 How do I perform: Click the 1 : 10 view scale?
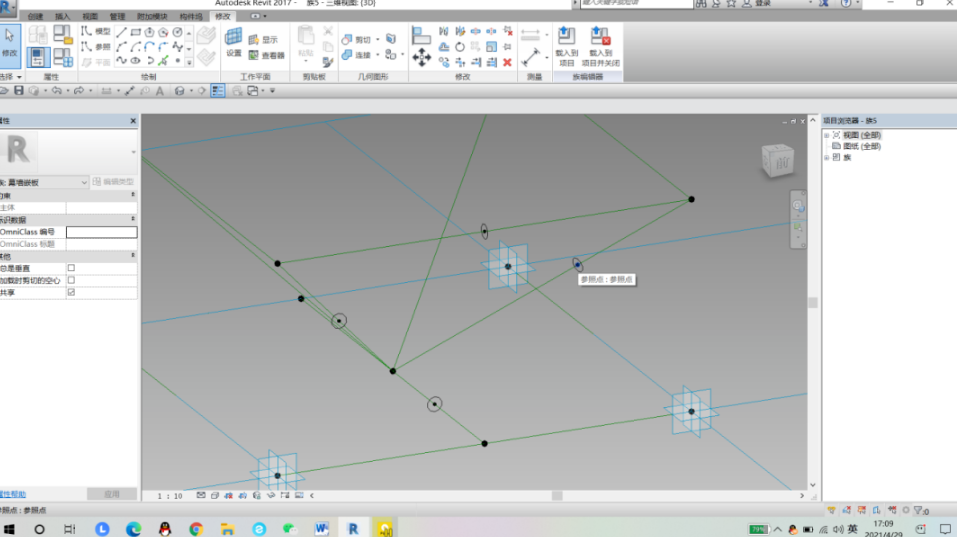(x=170, y=496)
